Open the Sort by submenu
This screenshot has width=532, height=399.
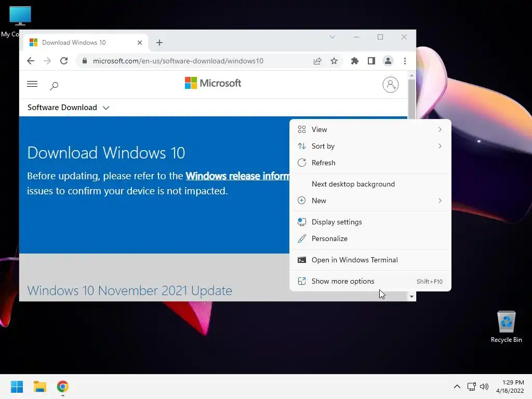tap(370, 146)
